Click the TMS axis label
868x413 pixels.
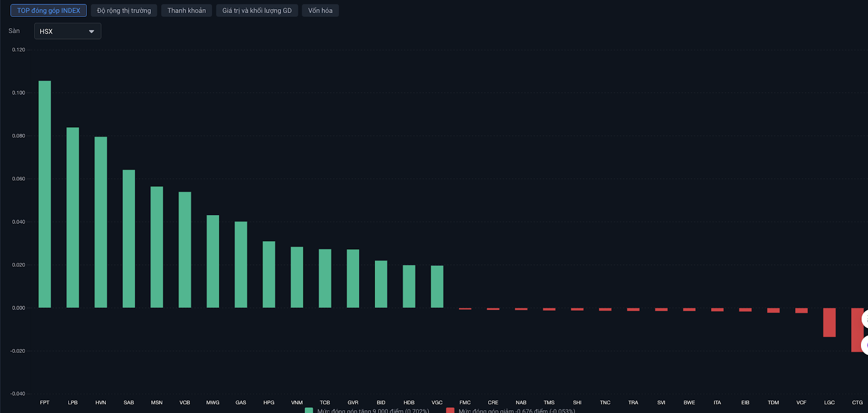coord(549,403)
